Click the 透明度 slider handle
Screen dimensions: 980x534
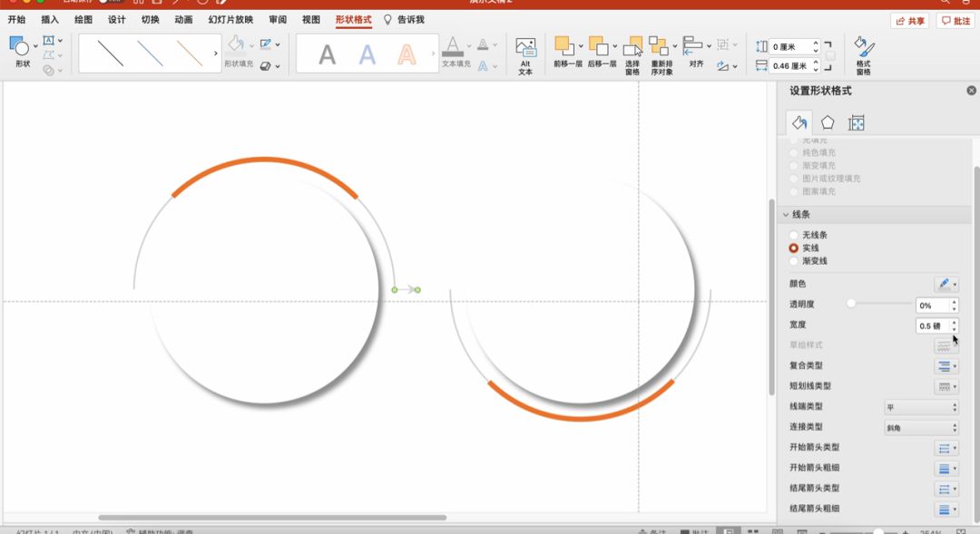[x=851, y=304]
